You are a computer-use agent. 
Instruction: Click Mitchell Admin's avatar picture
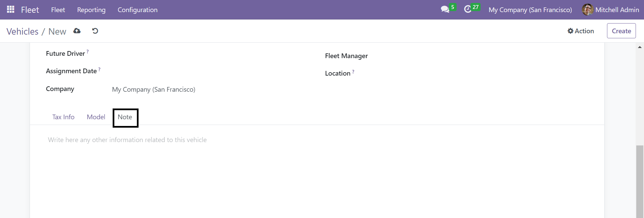click(x=588, y=10)
